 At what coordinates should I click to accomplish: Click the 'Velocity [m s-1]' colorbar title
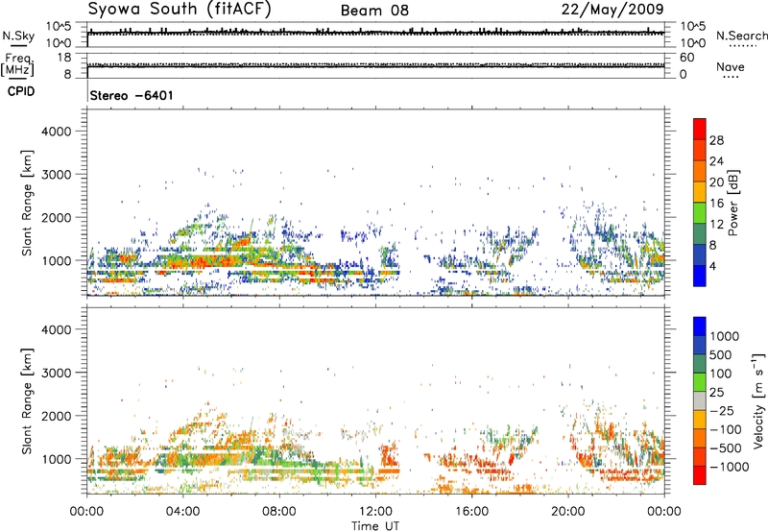pyautogui.click(x=757, y=400)
